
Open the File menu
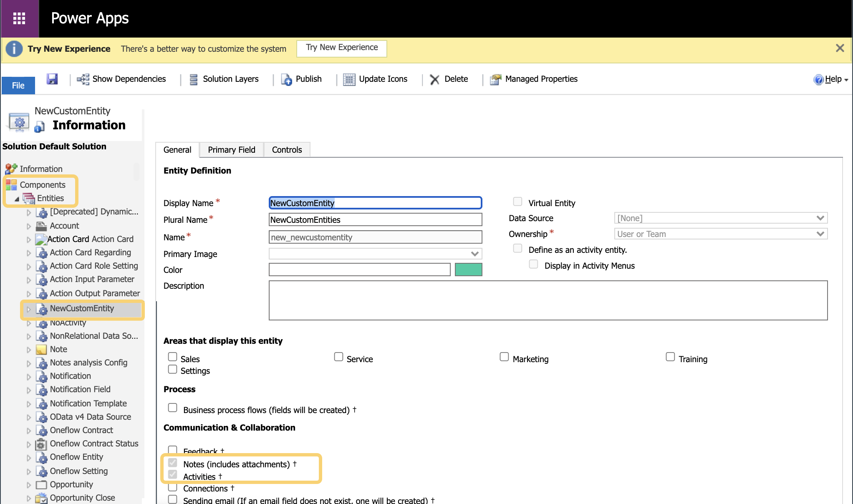click(x=18, y=86)
